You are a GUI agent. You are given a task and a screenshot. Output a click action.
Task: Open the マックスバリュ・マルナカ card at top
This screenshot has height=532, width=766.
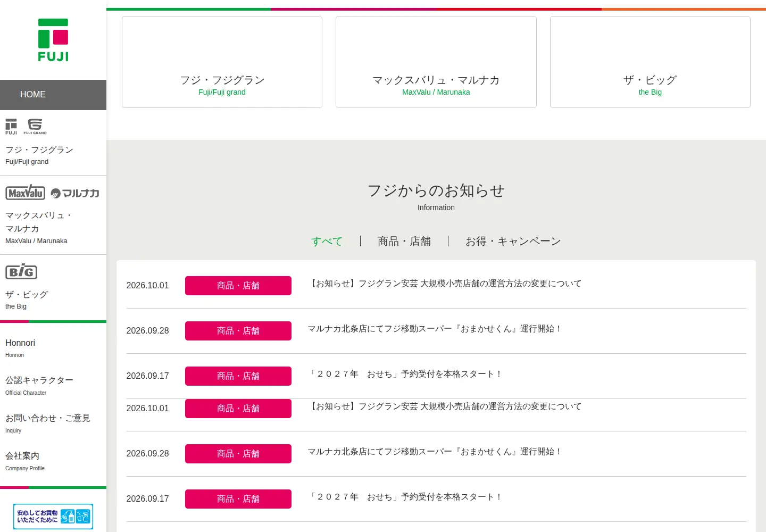coord(436,62)
